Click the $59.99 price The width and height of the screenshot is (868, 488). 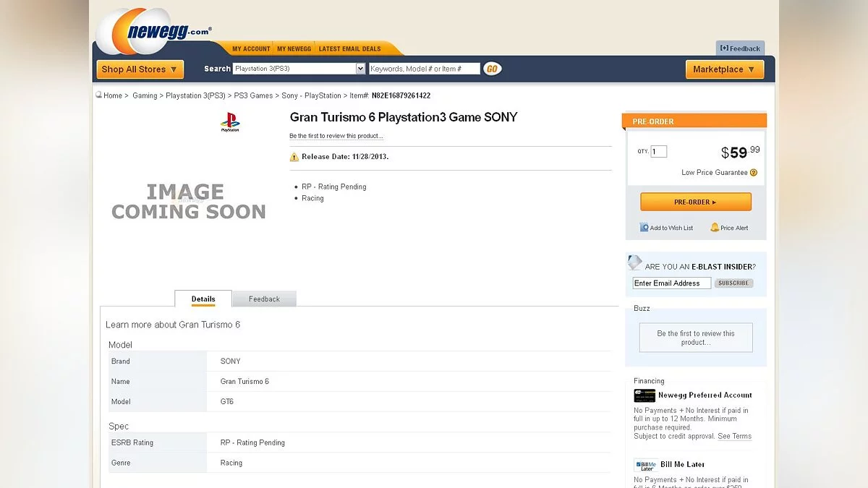[741, 152]
